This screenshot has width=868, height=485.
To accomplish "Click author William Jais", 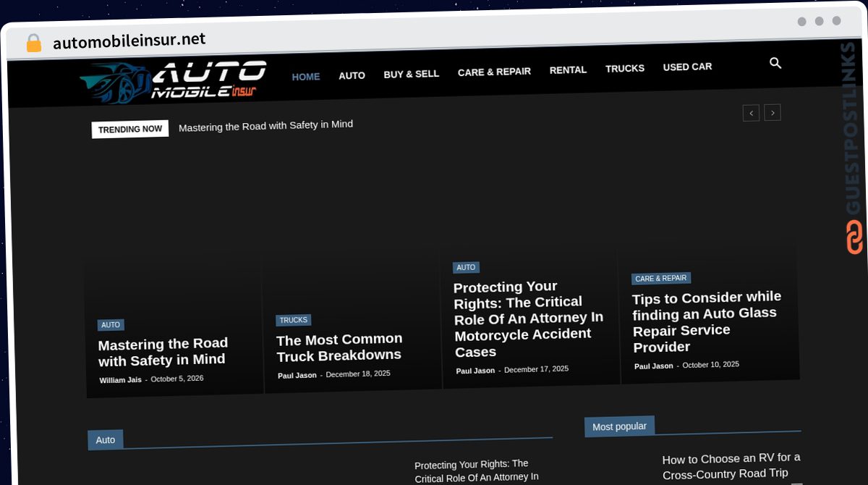I will coord(120,380).
